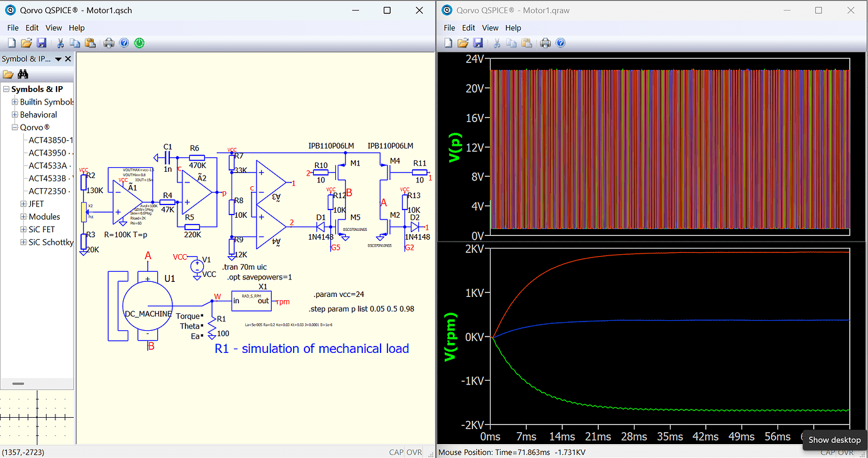Viewport: 868px width, 458px height.
Task: Click the Paste icon in the schematic toolbar
Action: (89, 42)
